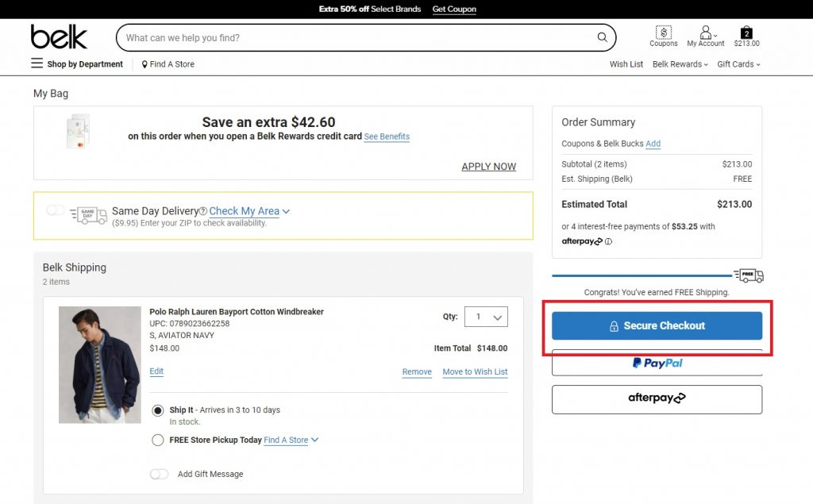Click the Shop by Department hamburger icon
Screen dimensions: 813x504
[37, 63]
